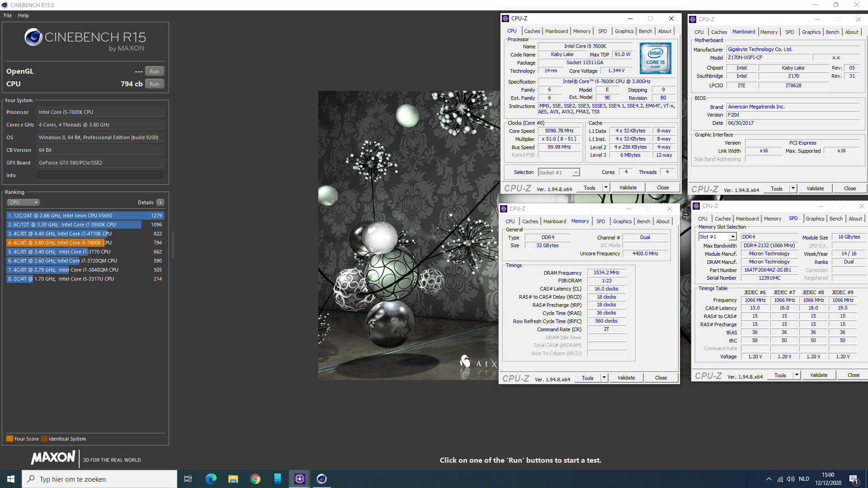868x488 pixels.
Task: Switch to CPU-Z via taskbar icon
Action: pos(300,479)
